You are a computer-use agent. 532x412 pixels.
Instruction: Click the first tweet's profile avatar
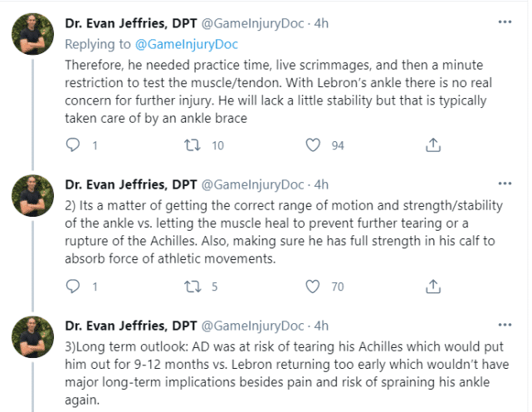click(32, 37)
